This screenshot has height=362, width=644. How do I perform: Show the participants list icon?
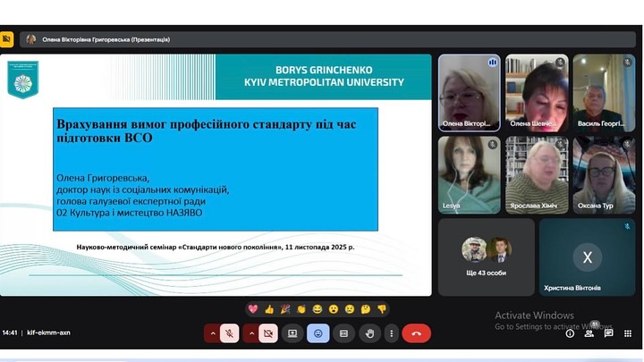(589, 333)
